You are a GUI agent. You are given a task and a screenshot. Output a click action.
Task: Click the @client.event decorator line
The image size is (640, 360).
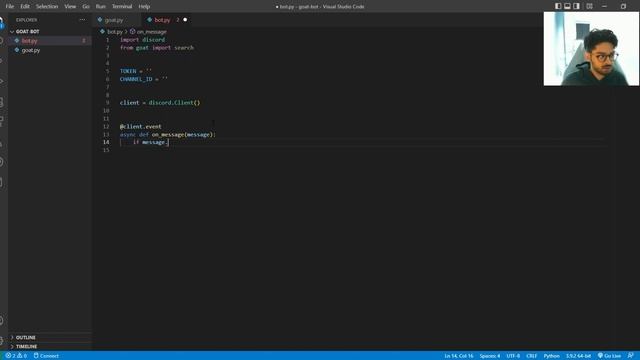tap(140, 127)
